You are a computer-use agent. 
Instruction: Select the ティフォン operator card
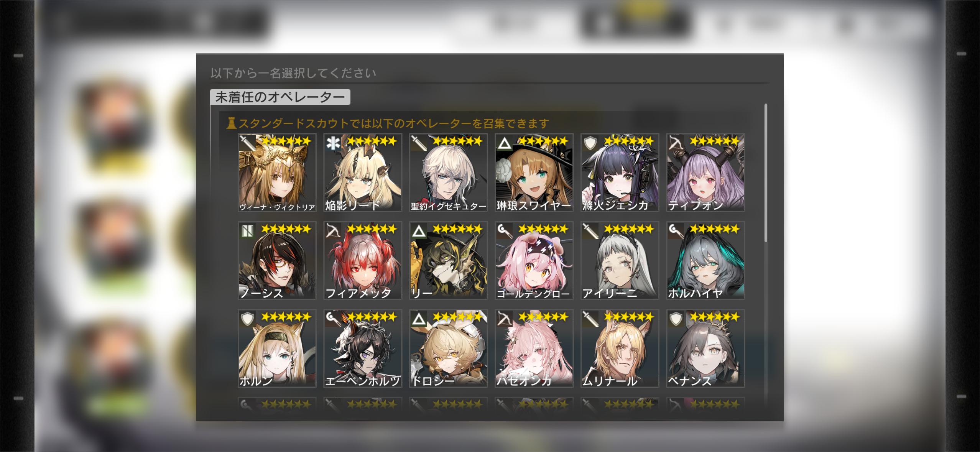click(x=705, y=173)
